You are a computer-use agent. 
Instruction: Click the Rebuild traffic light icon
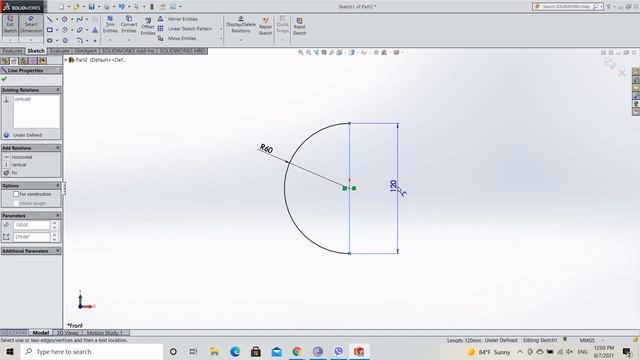[152, 7]
